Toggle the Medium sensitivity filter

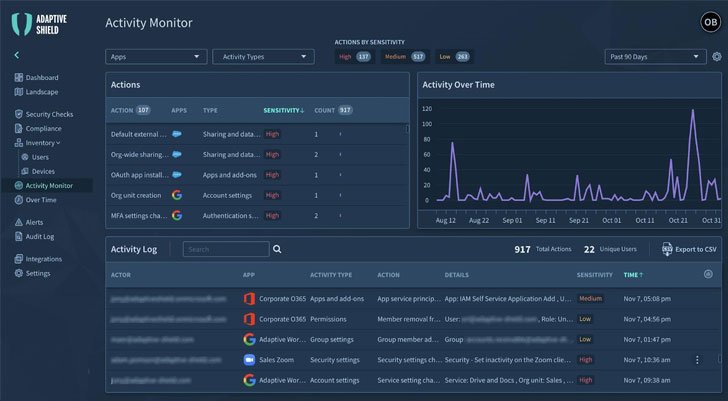pos(405,57)
